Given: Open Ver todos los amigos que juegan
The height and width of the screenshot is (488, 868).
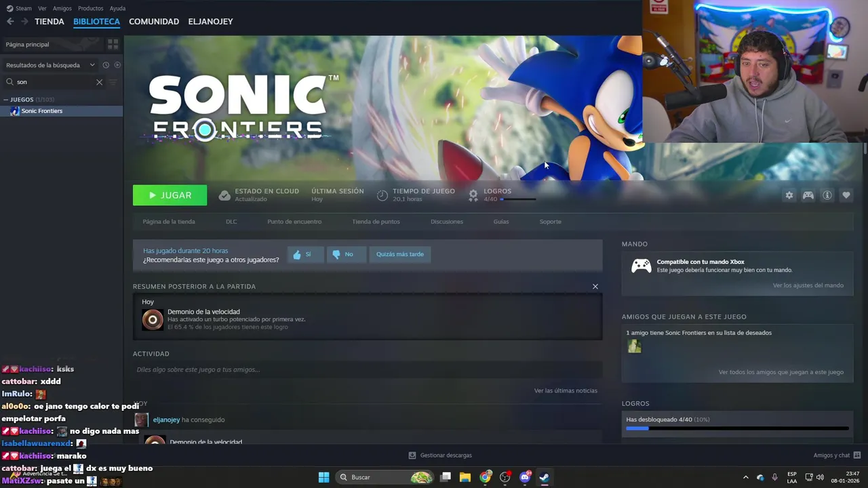Looking at the screenshot, I should pyautogui.click(x=781, y=372).
